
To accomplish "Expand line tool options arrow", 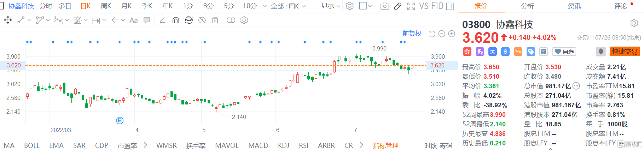I will (29, 20).
